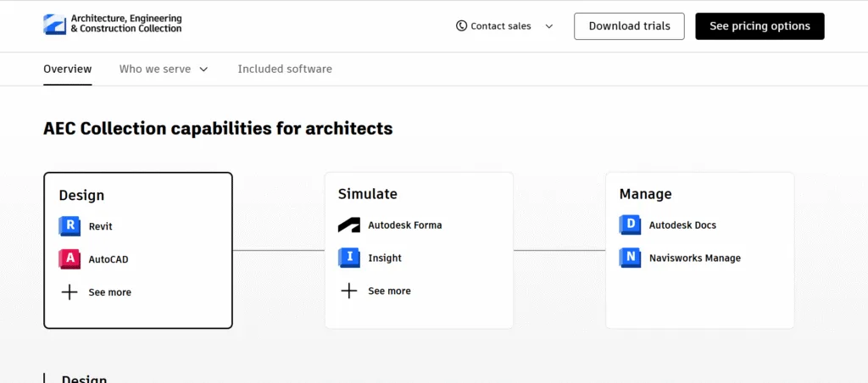Viewport: 868px width, 383px height.
Task: Click the plus icon in Simulate card
Action: 348,291
